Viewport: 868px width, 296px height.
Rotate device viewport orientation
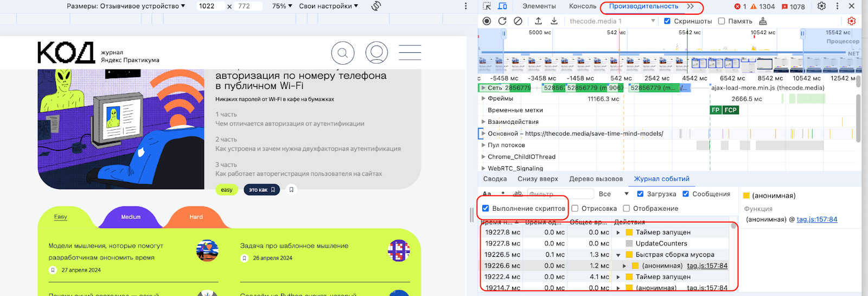point(376,6)
